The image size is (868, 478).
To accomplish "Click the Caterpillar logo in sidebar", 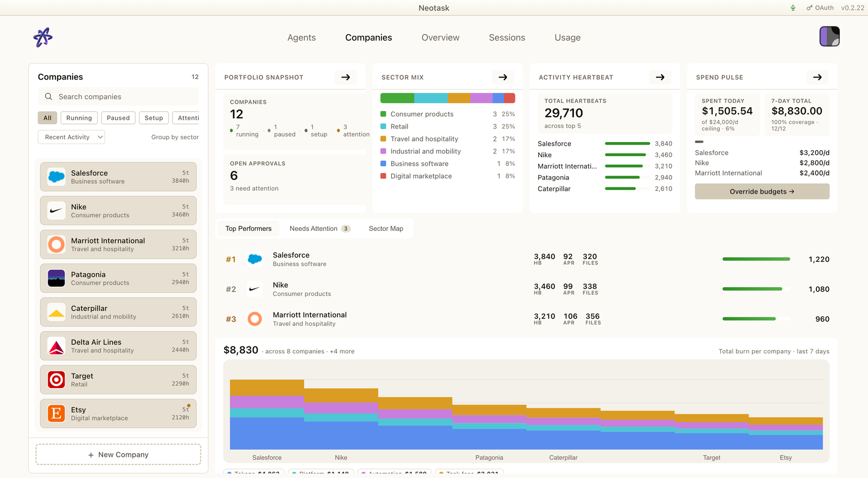I will pos(56,312).
